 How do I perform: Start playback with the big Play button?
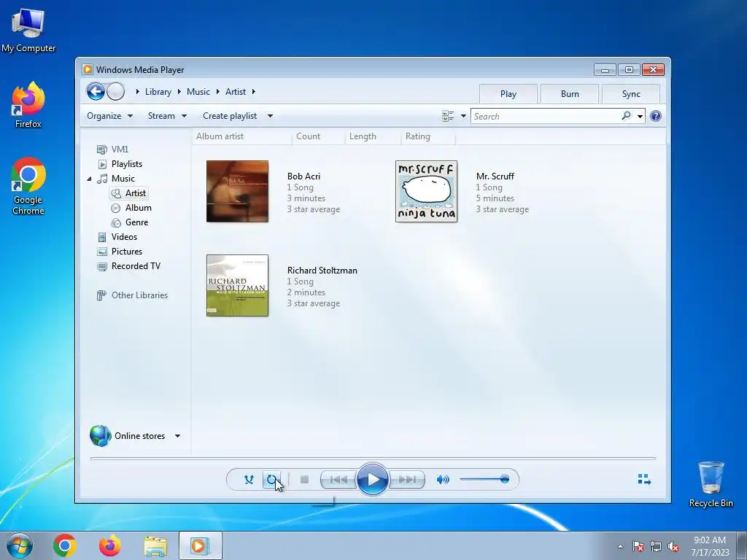pyautogui.click(x=373, y=480)
